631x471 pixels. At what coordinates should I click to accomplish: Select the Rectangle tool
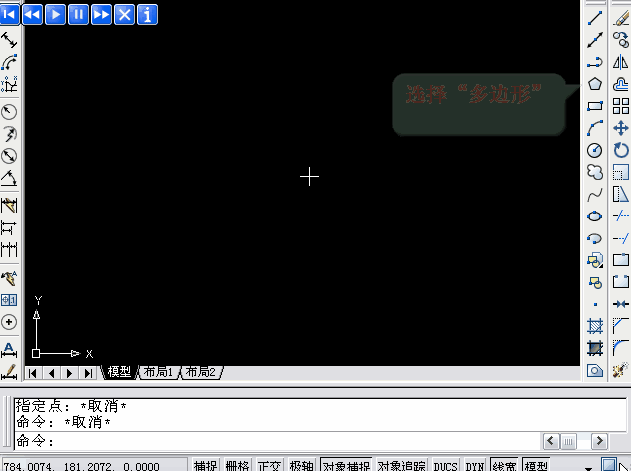click(594, 106)
